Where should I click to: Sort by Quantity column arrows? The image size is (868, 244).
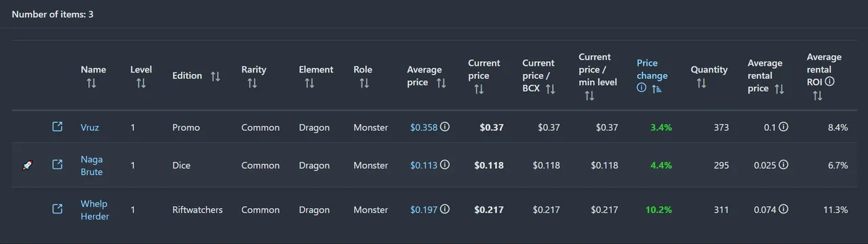[701, 83]
